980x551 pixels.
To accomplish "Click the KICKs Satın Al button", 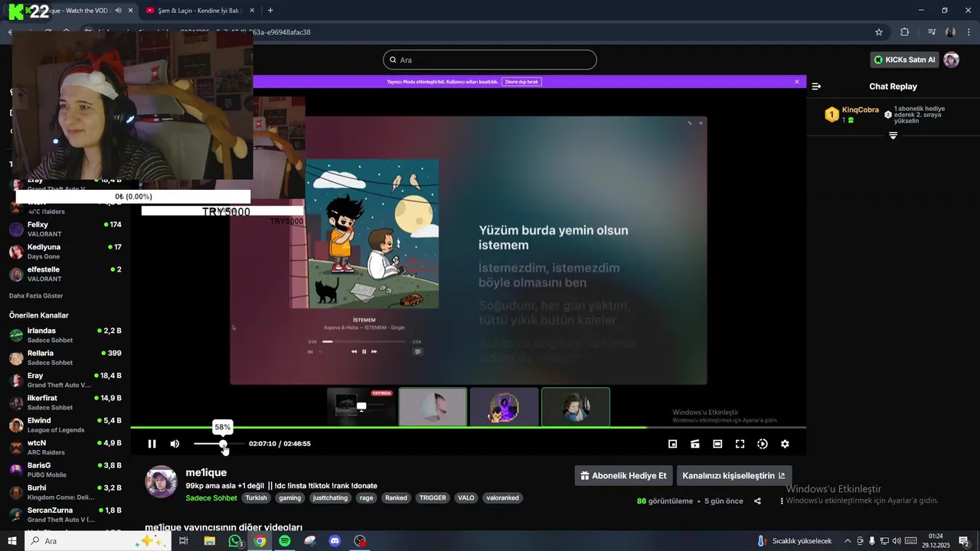I will [904, 60].
